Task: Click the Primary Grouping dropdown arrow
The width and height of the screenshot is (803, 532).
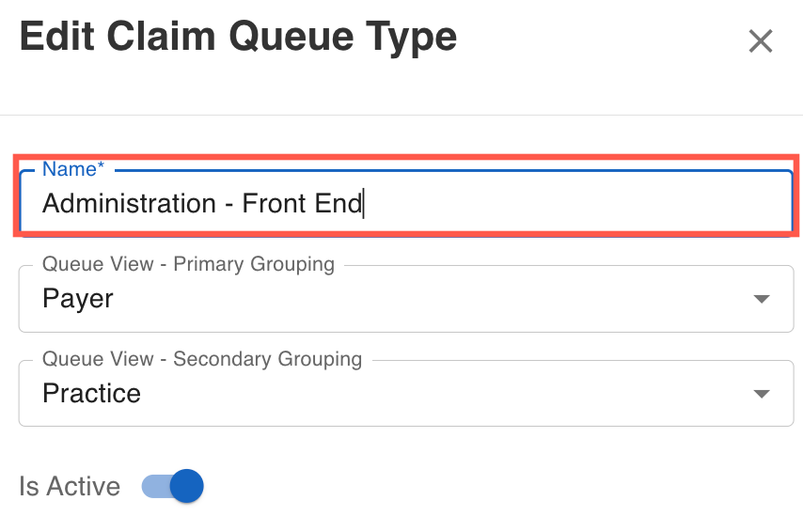Action: pyautogui.click(x=762, y=299)
